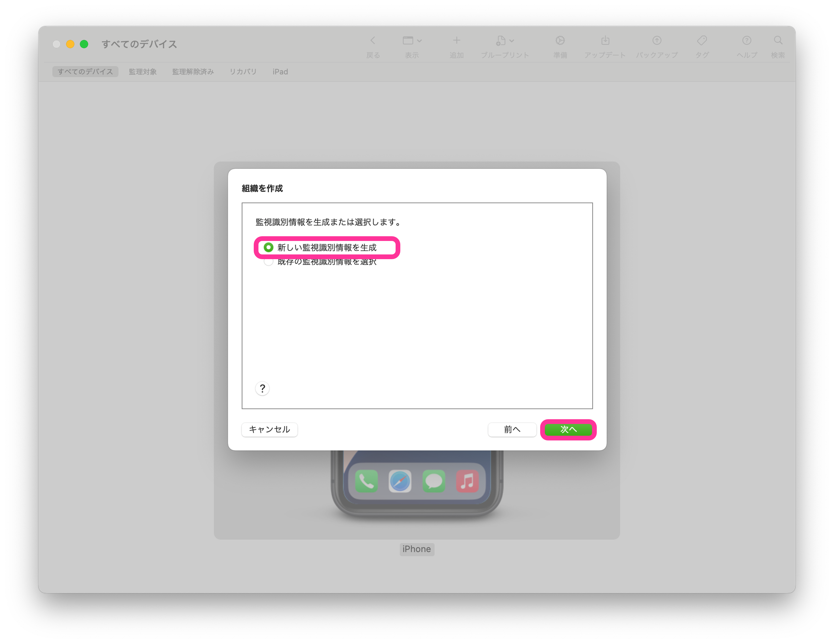
Task: Select 既存の監視識別情報を選択 radio button
Action: (x=269, y=263)
